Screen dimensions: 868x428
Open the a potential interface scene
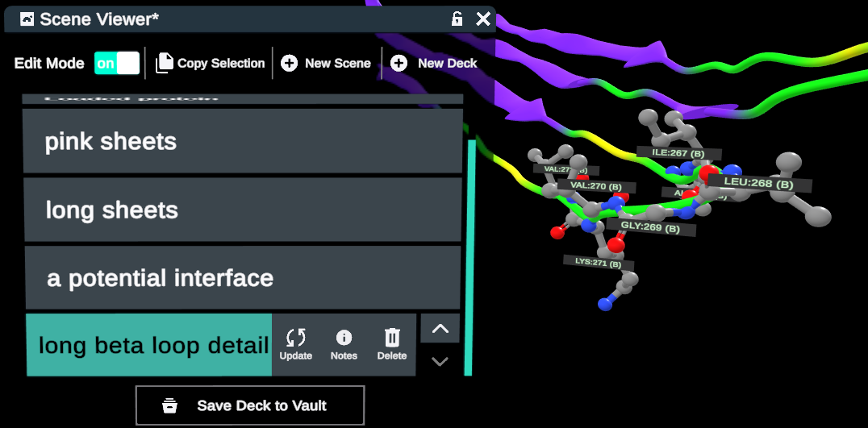242,278
